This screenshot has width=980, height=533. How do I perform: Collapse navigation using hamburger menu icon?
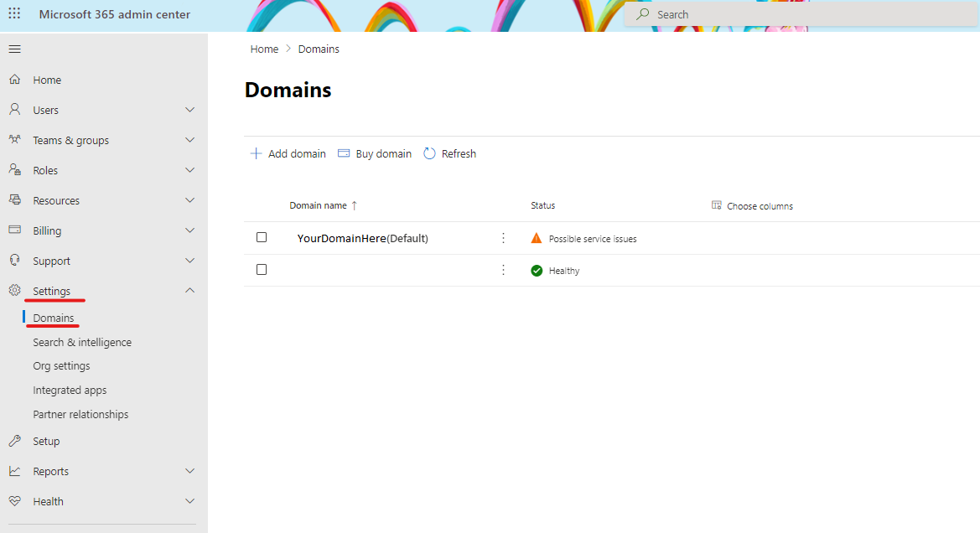pyautogui.click(x=15, y=49)
